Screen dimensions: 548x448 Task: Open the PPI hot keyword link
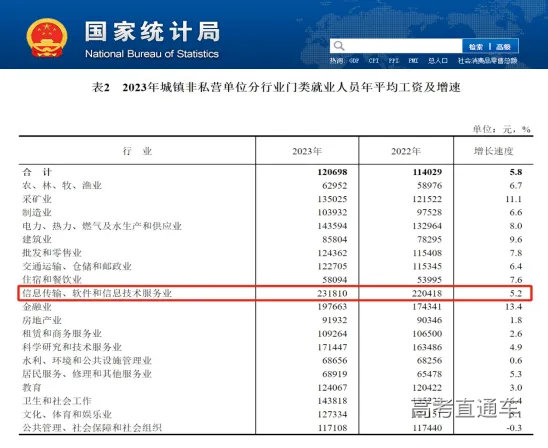pyautogui.click(x=394, y=61)
